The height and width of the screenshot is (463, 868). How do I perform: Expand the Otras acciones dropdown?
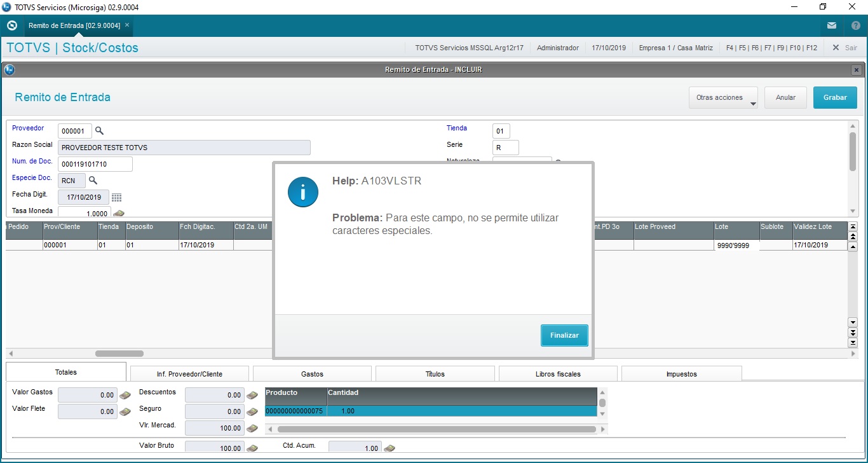(723, 98)
